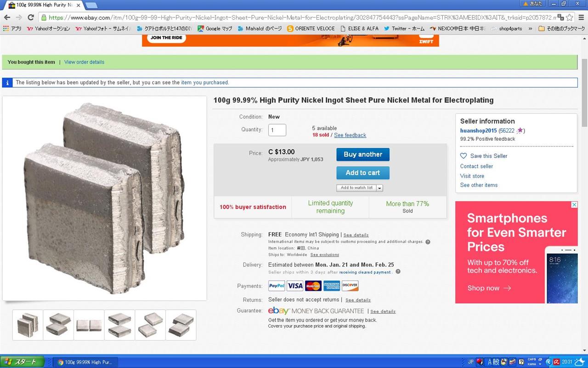Click the Add to cart button
The width and height of the screenshot is (588, 368).
pos(363,173)
